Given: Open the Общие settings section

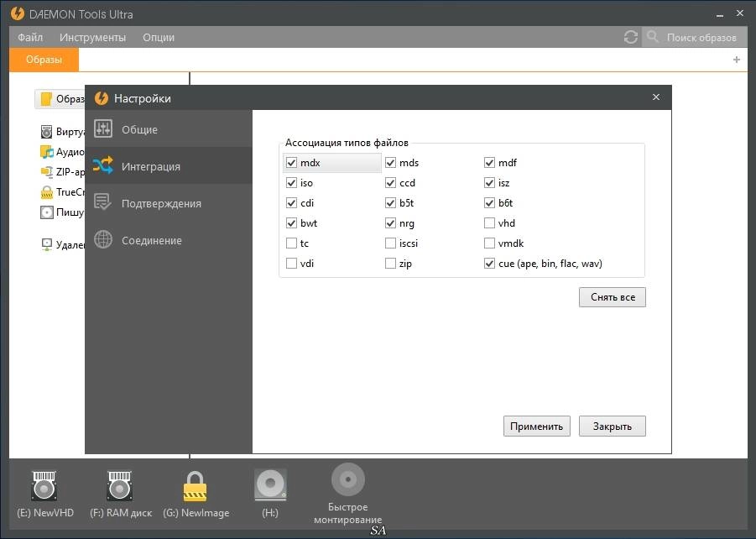Looking at the screenshot, I should coord(169,128).
